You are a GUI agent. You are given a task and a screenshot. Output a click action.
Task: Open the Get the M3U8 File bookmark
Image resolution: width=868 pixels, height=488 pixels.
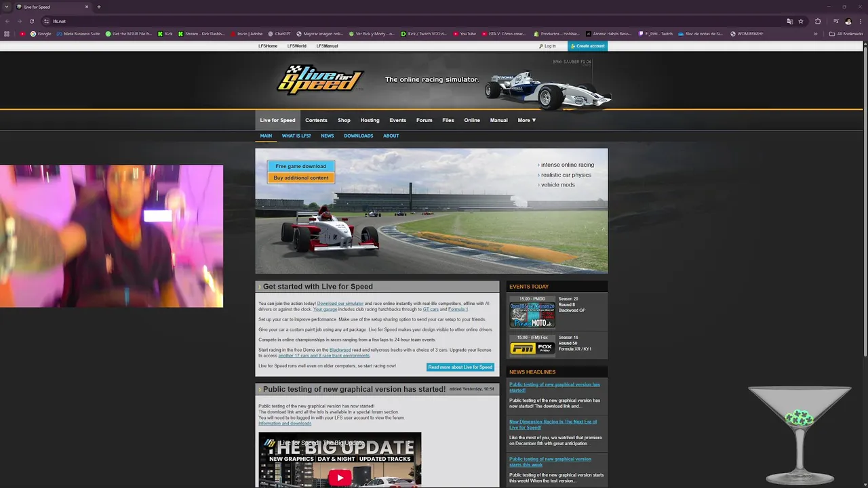point(129,33)
